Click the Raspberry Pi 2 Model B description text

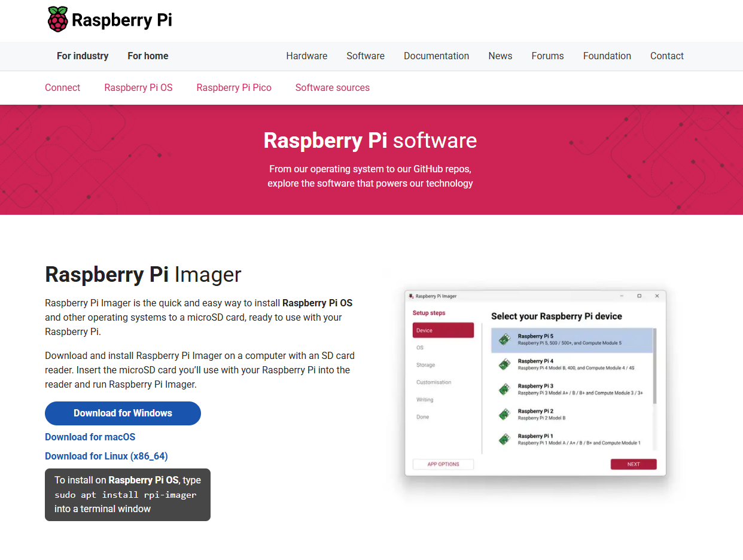[541, 418]
